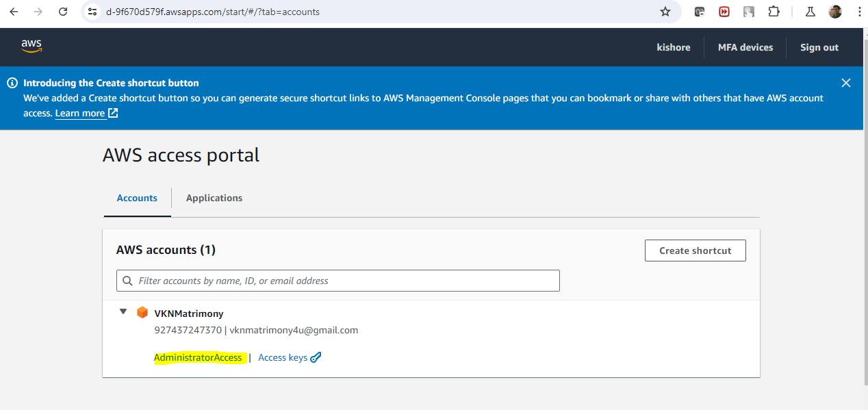Dismiss the Create shortcut info banner
Viewport: 868px width, 410px height.
845,83
